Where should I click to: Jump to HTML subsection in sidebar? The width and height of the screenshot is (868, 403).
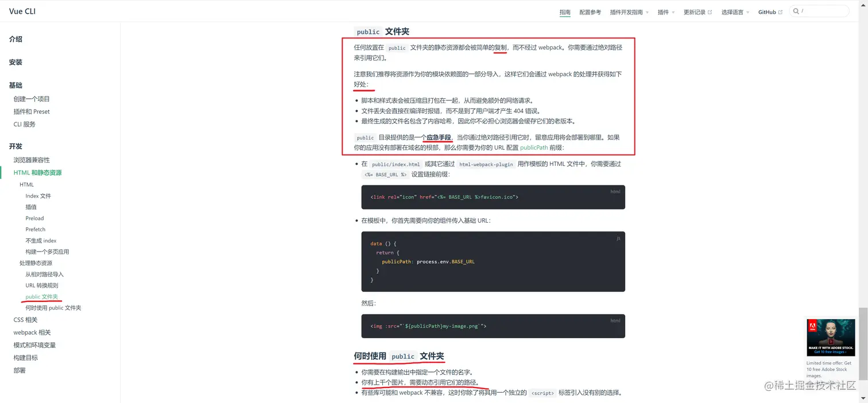pyautogui.click(x=26, y=184)
